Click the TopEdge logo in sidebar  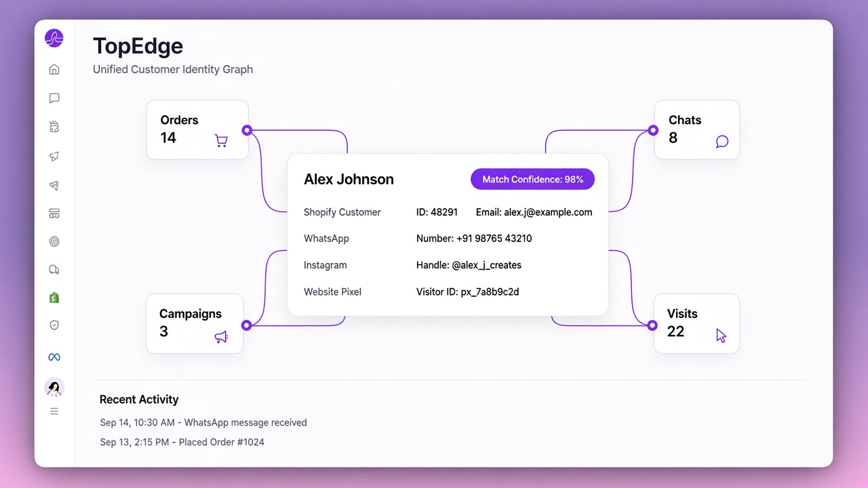tap(54, 39)
